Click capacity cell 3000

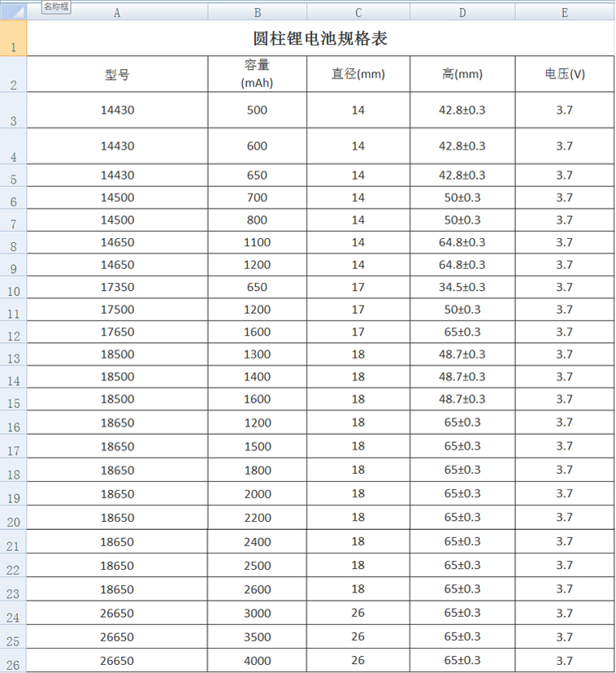(257, 613)
